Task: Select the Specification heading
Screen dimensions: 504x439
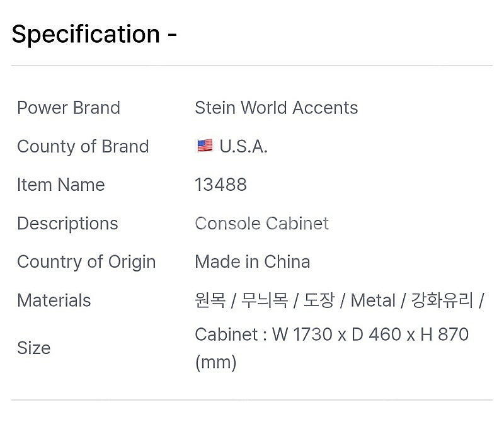Action: coord(94,34)
